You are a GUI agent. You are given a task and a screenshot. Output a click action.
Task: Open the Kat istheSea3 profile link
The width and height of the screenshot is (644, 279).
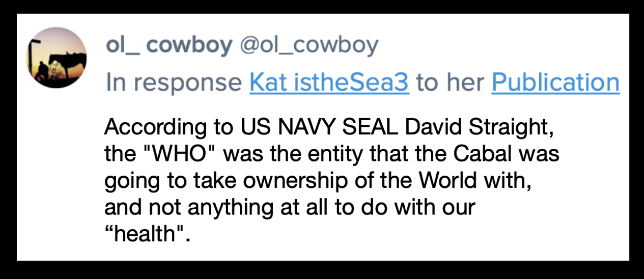(x=329, y=82)
